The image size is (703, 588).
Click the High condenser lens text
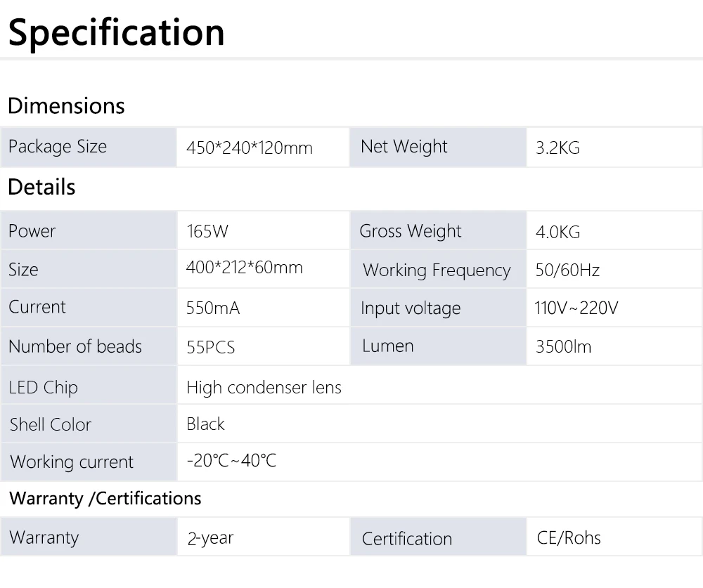(x=264, y=388)
